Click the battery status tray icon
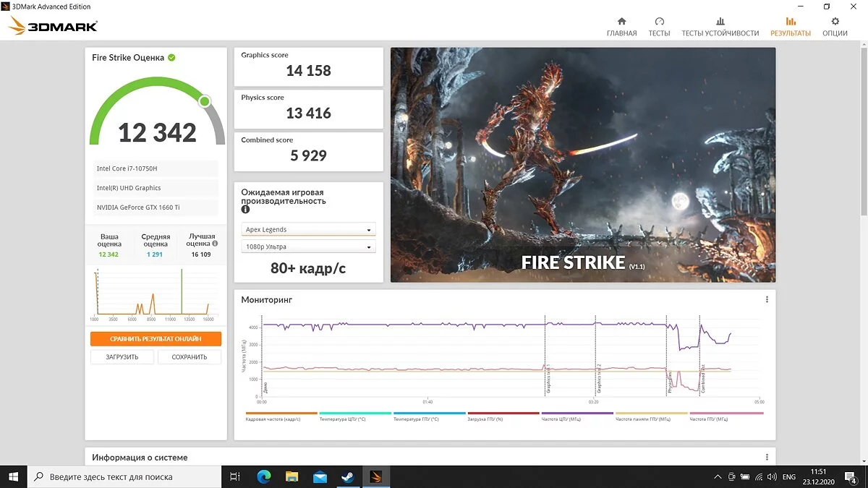Screen dimensions: 868x488 (746, 476)
